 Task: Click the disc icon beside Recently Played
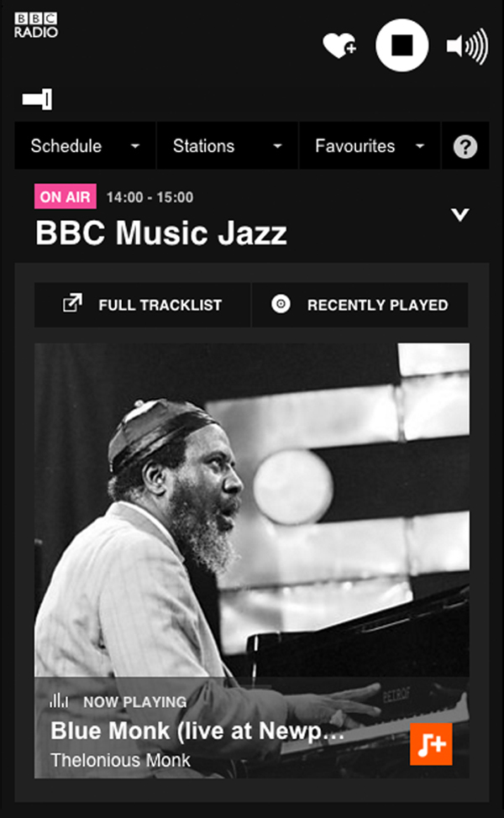[281, 304]
